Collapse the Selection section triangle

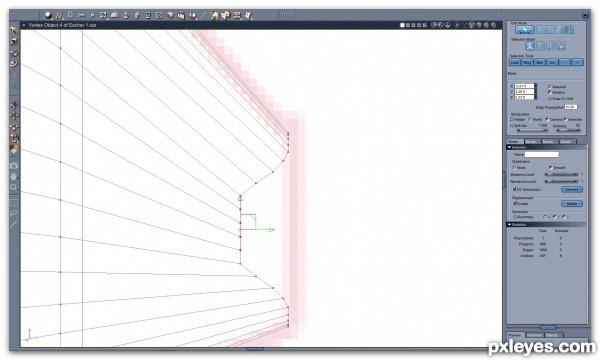point(509,147)
